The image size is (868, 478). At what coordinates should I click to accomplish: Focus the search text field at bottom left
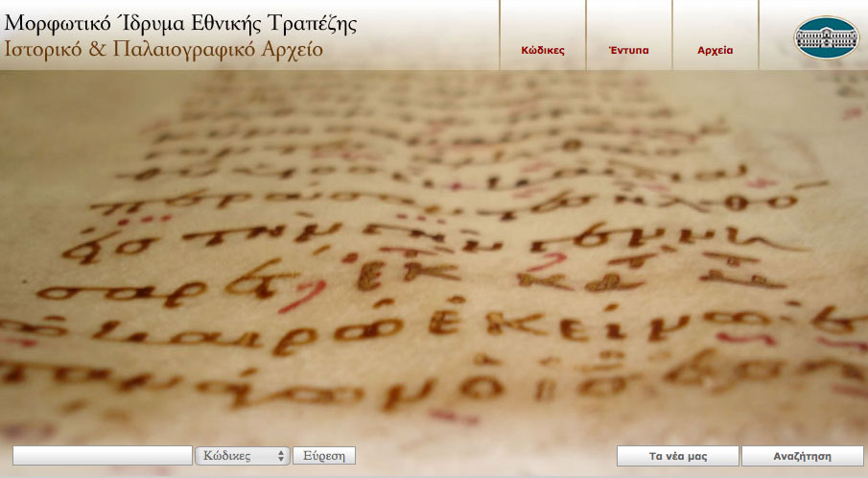pos(103,456)
